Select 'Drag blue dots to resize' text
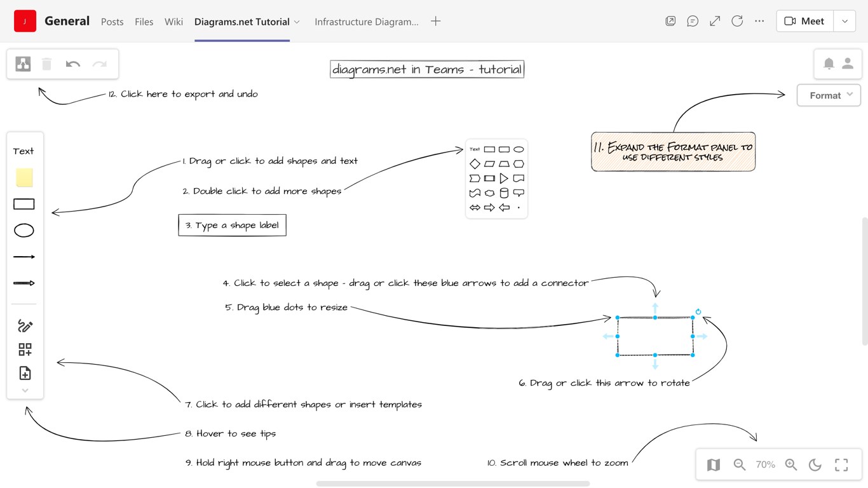 [x=287, y=308]
